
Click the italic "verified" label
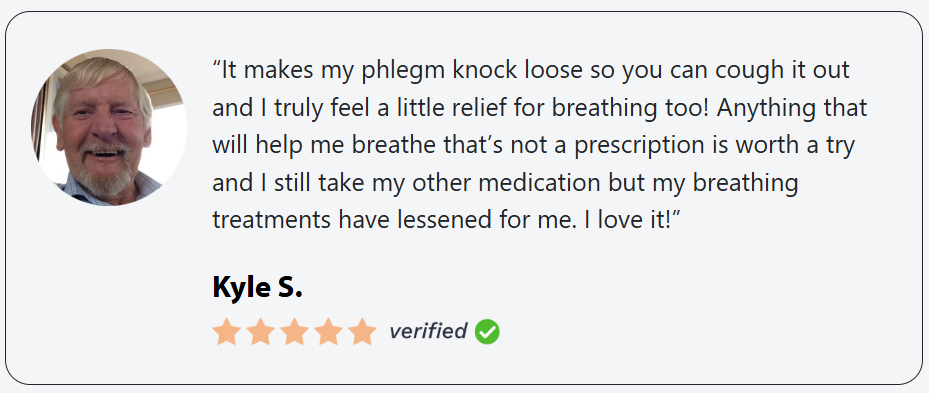(x=428, y=331)
